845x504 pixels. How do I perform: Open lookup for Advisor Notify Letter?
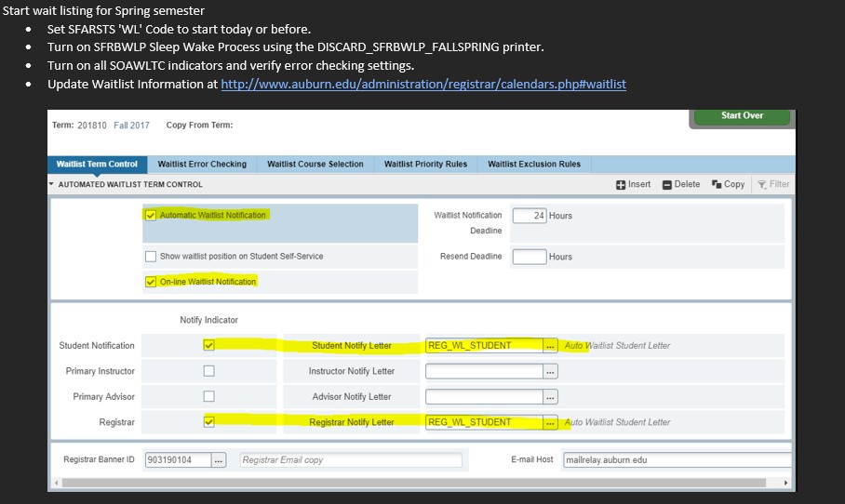click(x=551, y=397)
